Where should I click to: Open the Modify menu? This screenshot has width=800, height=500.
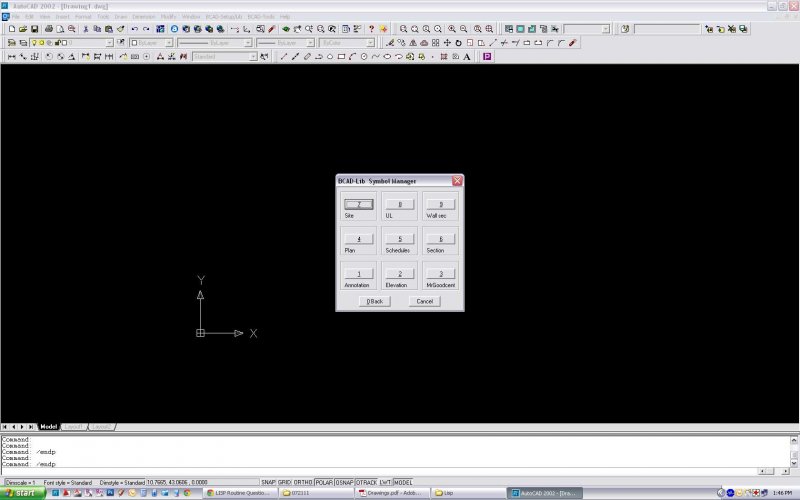point(168,17)
